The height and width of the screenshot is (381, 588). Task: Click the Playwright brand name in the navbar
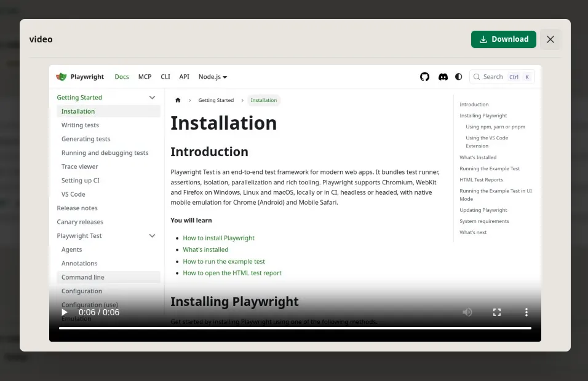(87, 77)
